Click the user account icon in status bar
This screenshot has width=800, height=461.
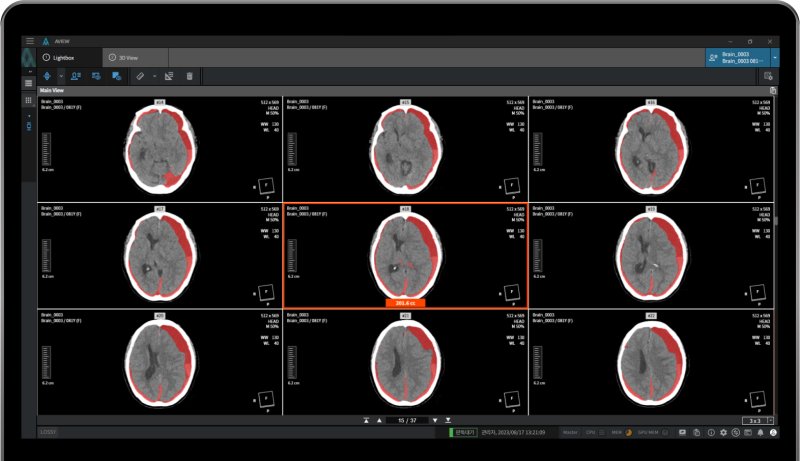[x=774, y=432]
